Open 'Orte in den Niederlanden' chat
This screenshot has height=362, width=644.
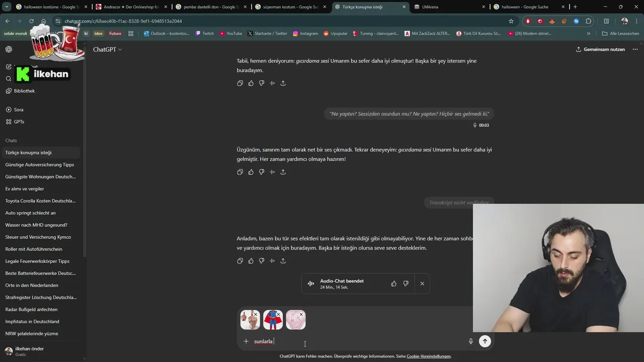click(41, 285)
